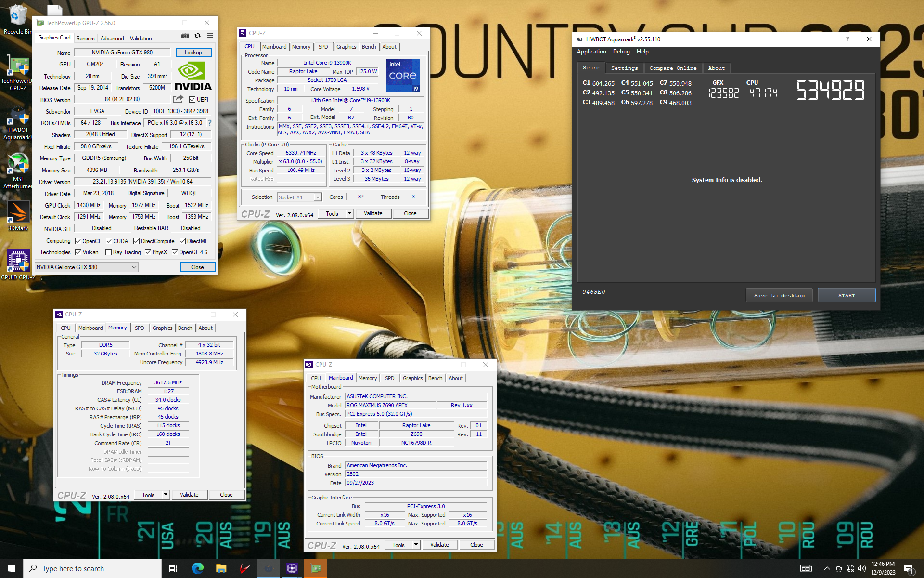This screenshot has width=924, height=578.
Task: Click network globe tray icon
Action: pyautogui.click(x=850, y=568)
